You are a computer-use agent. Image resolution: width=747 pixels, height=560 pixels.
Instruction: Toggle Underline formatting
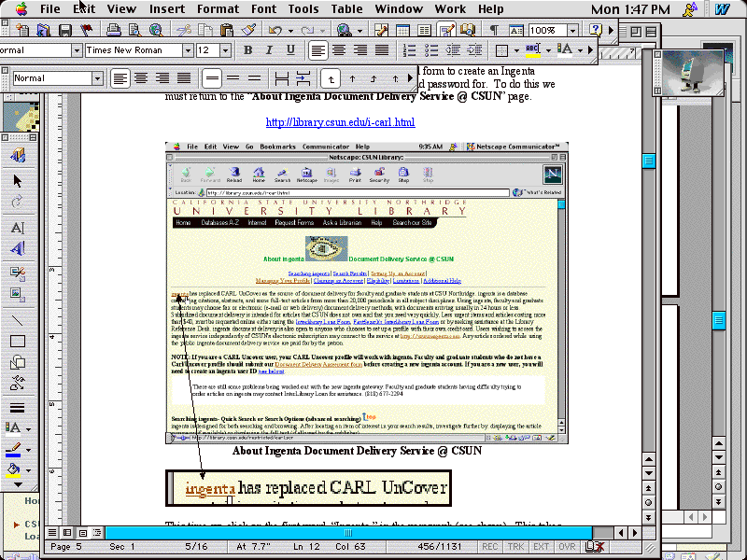pos(290,50)
